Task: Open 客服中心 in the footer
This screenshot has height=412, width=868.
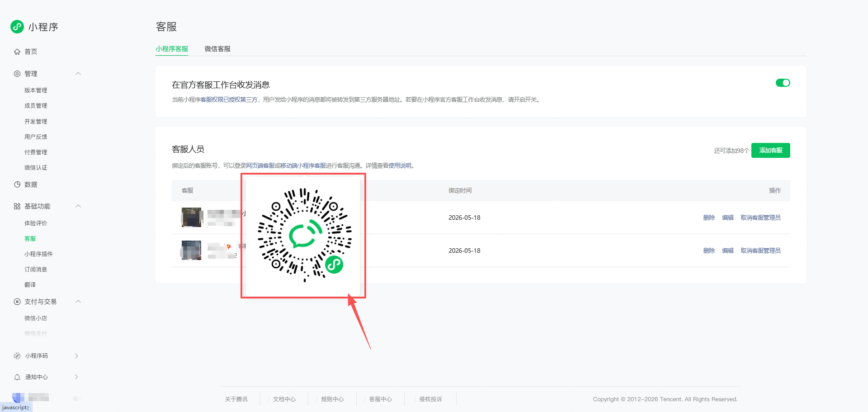Action: [381, 399]
